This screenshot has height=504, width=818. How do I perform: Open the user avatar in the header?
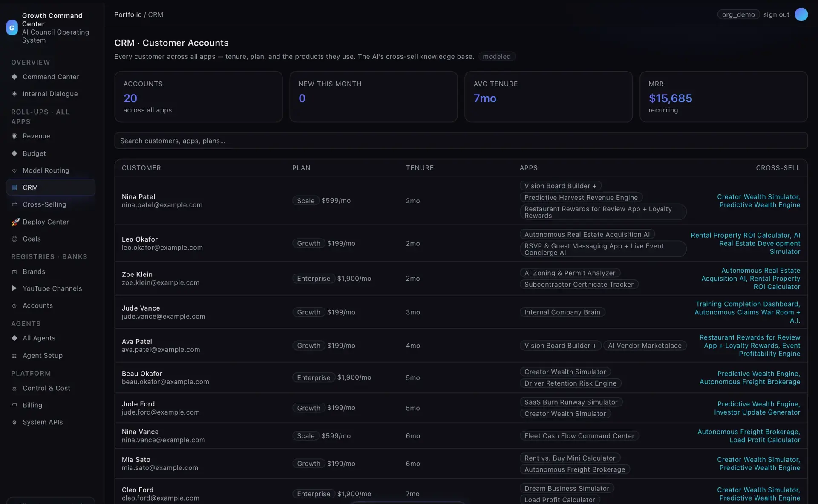[x=801, y=14]
